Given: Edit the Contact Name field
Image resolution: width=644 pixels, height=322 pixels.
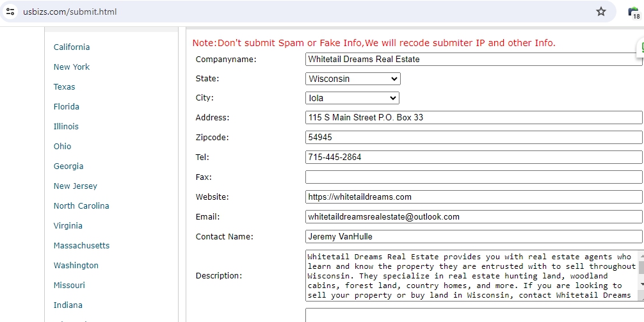Looking at the screenshot, I should coord(473,237).
